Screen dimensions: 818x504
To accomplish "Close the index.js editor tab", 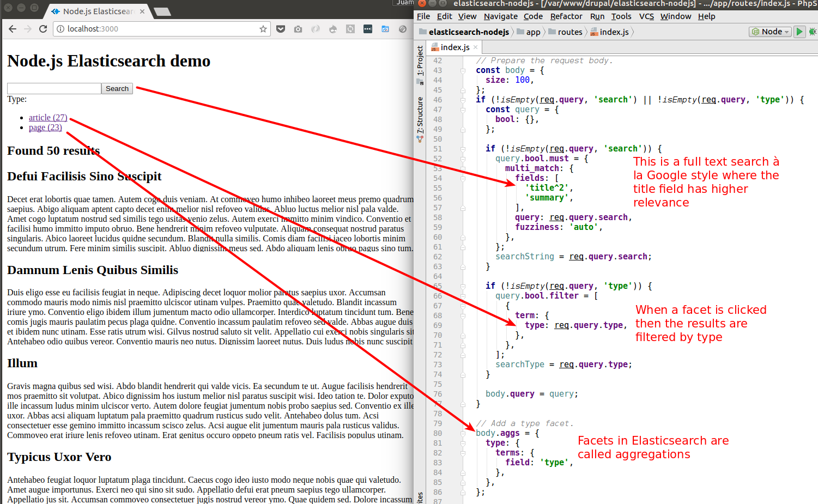I will pyautogui.click(x=476, y=47).
